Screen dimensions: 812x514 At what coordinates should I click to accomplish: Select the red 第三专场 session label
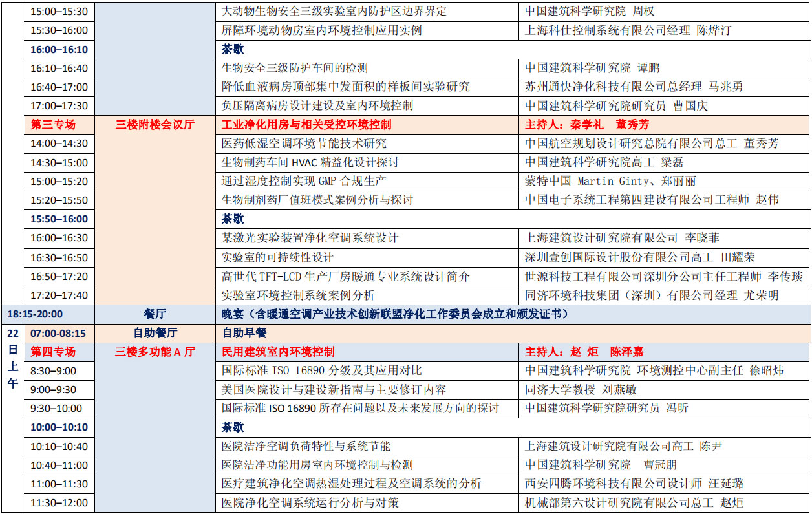(x=53, y=124)
